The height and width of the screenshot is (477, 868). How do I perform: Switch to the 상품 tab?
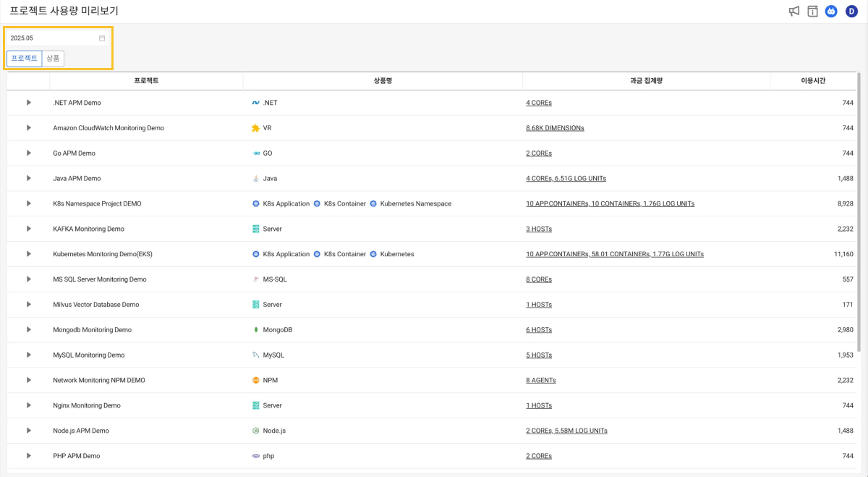[53, 58]
